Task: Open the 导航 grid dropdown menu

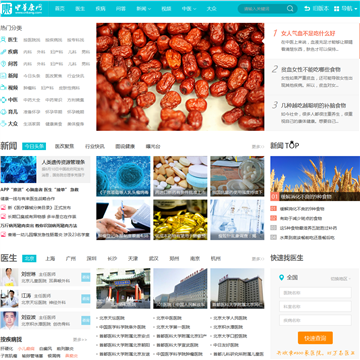Action: pos(346,9)
